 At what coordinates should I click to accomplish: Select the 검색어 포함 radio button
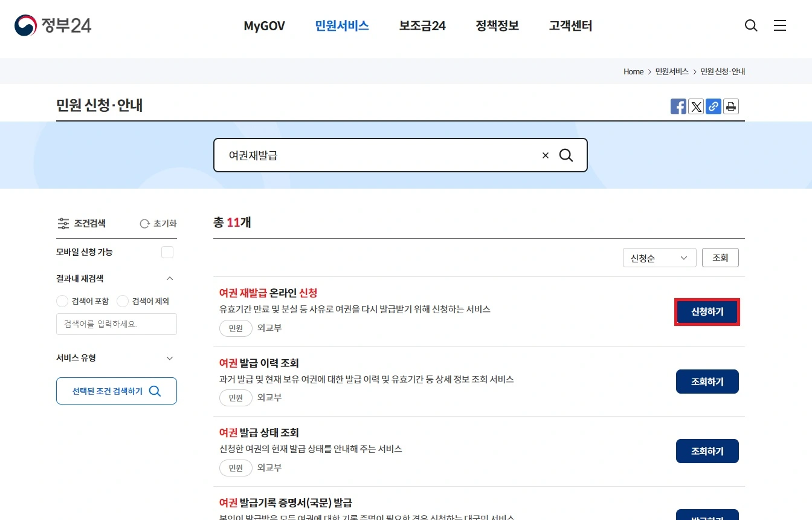point(62,301)
